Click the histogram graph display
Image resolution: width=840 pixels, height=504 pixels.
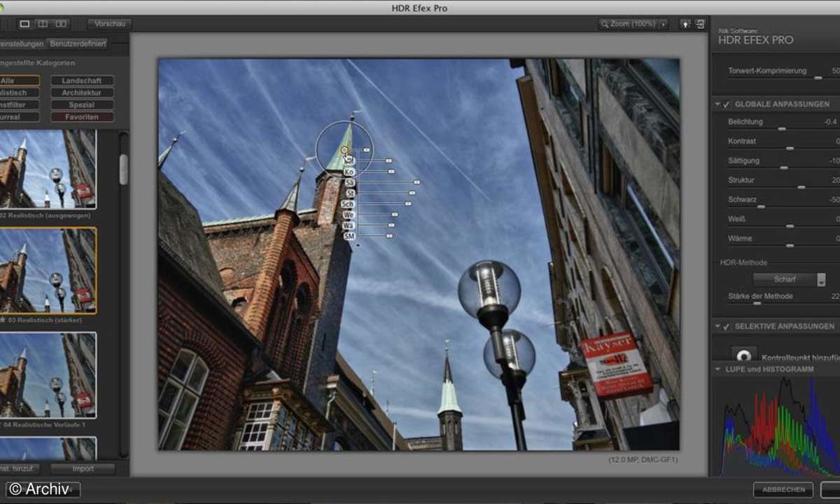780,427
